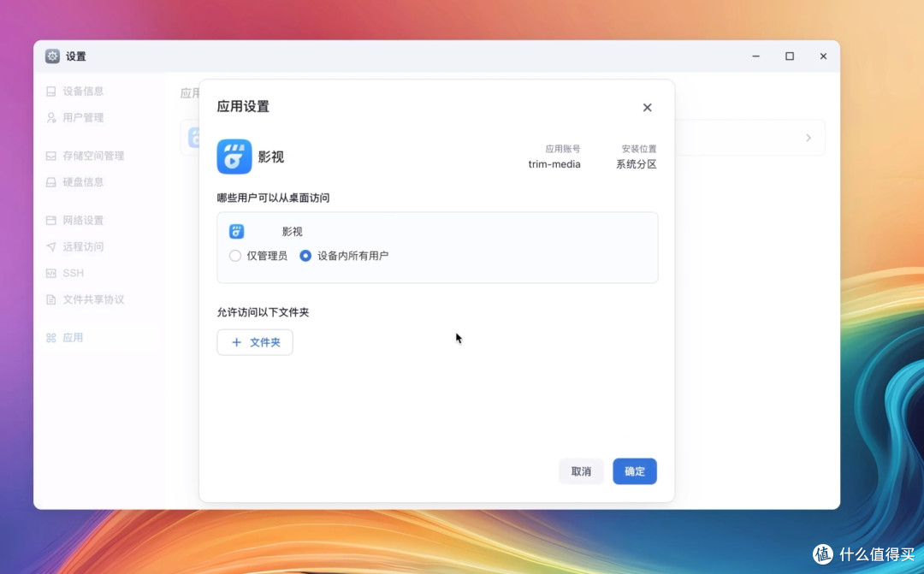The image size is (924, 574).
Task: Cancel the dialog with 取消
Action: pyautogui.click(x=581, y=471)
